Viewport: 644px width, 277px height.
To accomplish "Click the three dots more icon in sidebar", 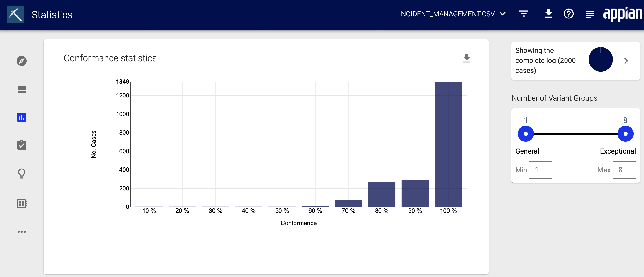I will pos(22,232).
